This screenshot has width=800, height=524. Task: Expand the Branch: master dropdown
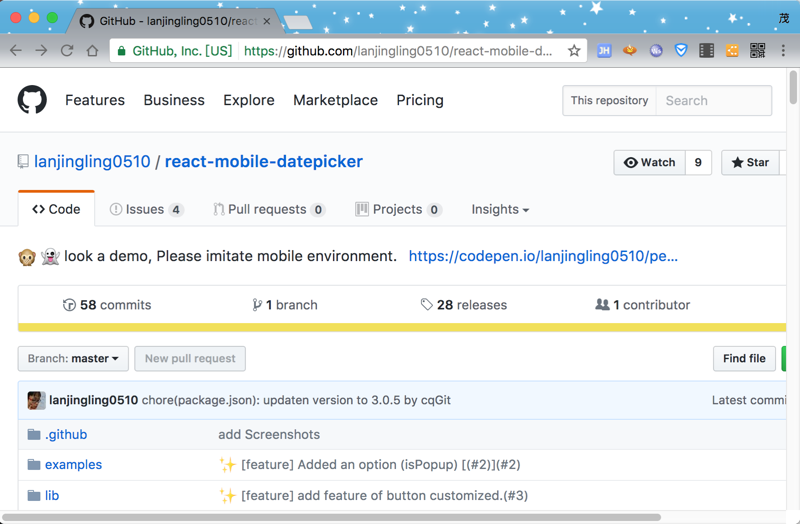click(74, 359)
